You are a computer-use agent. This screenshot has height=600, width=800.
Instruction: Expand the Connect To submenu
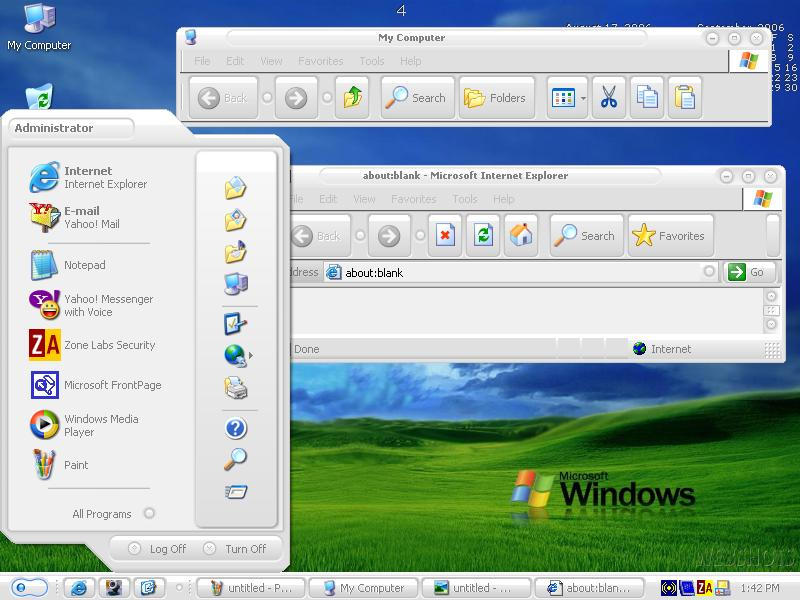(x=251, y=356)
